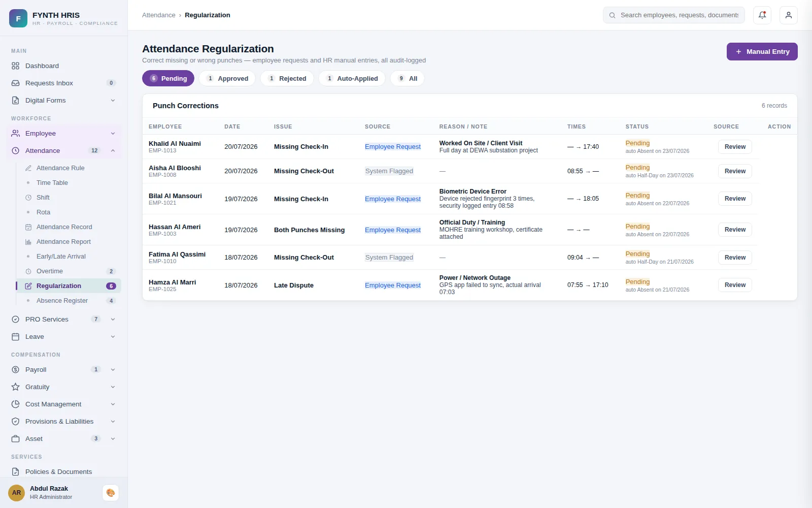
Task: Expand the PRO Services chevron
Action: click(x=113, y=320)
